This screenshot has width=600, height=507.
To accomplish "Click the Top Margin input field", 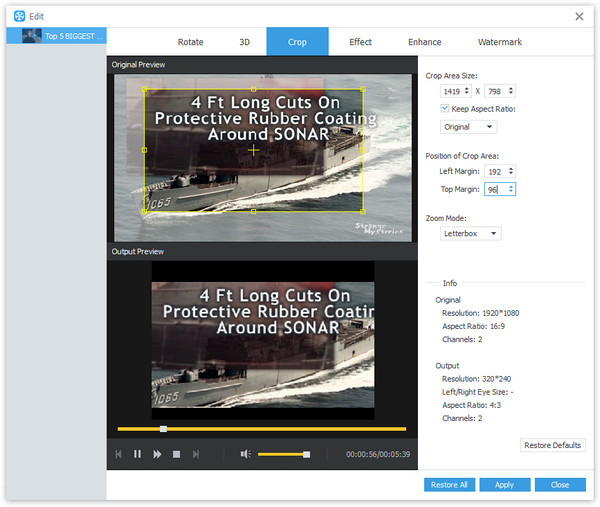I will pyautogui.click(x=491, y=188).
